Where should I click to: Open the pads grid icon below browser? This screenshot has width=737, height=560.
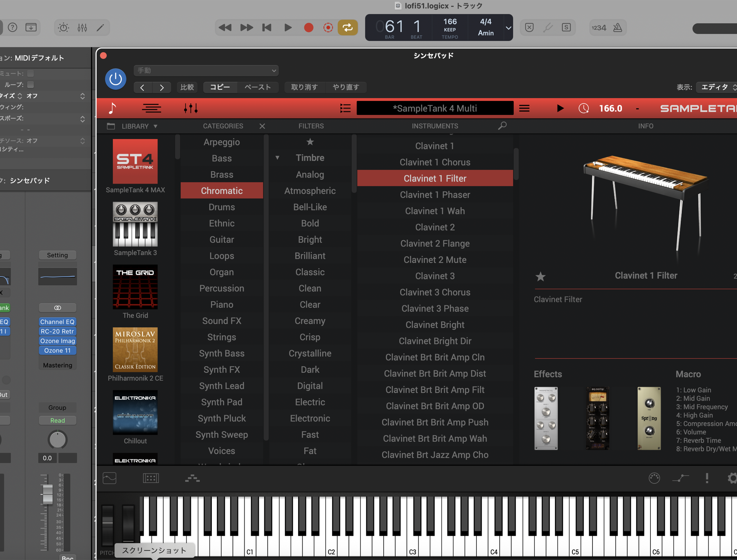coord(151,478)
